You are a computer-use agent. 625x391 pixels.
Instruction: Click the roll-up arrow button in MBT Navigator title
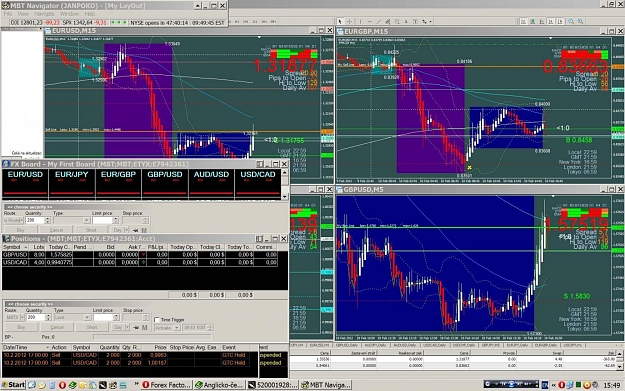[x=198, y=6]
